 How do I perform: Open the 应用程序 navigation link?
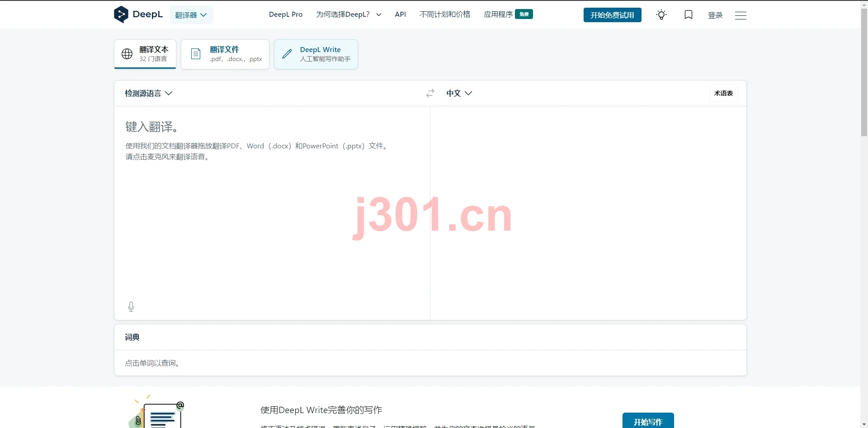tap(498, 14)
